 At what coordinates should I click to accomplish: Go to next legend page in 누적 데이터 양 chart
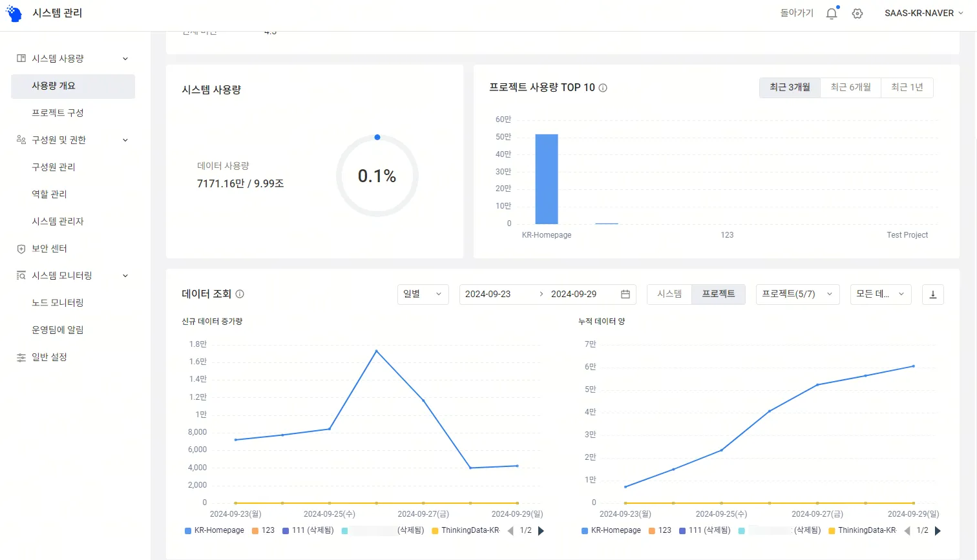(x=938, y=531)
